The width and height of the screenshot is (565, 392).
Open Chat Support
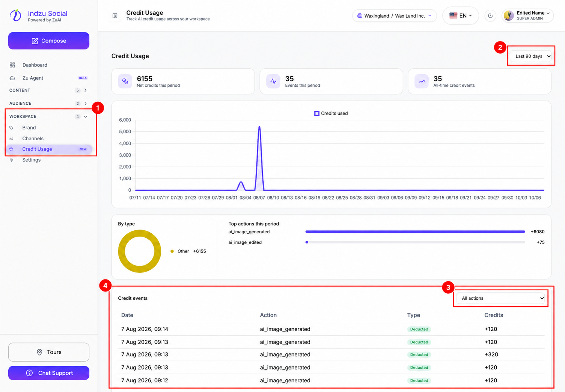(49, 373)
